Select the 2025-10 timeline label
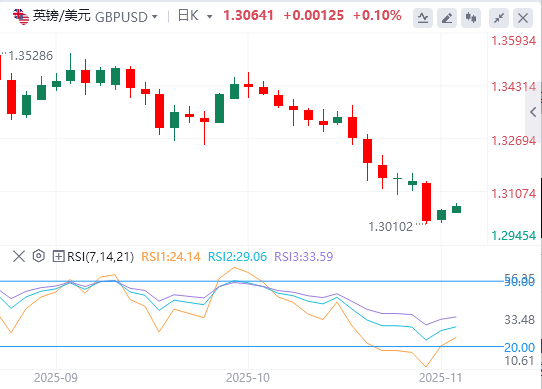Viewport: 542px width, 389px height. pyautogui.click(x=248, y=378)
